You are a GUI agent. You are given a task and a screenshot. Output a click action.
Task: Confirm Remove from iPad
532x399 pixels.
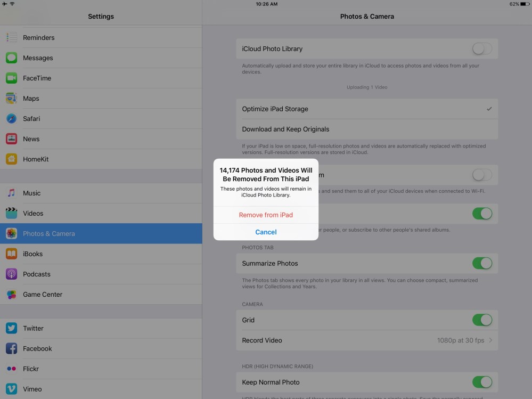pos(266,215)
